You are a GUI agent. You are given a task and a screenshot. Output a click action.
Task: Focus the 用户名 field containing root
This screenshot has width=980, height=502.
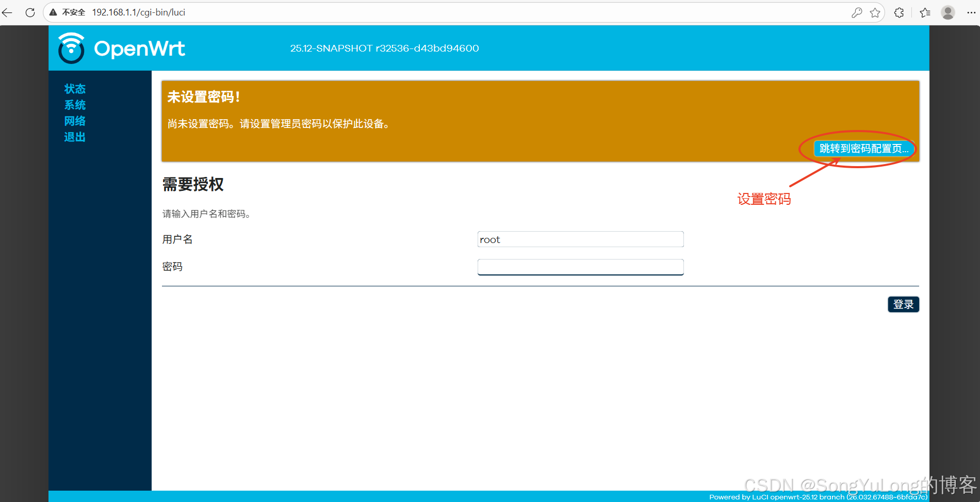(580, 239)
